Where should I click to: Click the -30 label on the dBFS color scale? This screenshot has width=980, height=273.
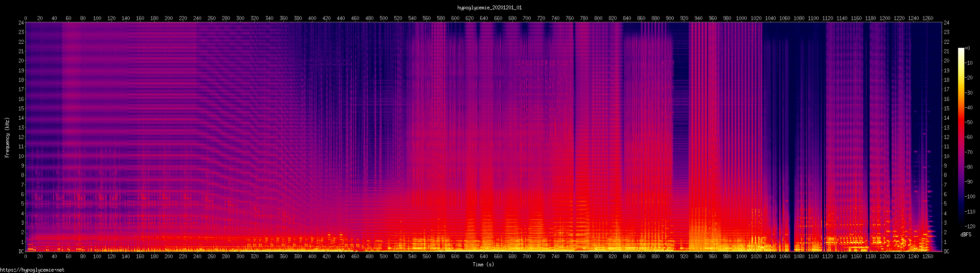click(969, 92)
